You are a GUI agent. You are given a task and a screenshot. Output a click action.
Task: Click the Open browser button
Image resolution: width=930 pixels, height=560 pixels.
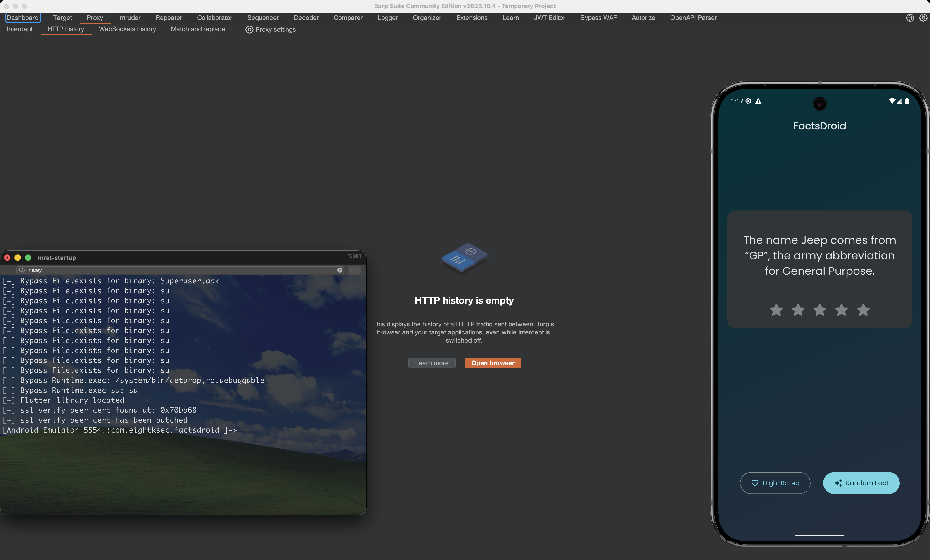click(493, 363)
